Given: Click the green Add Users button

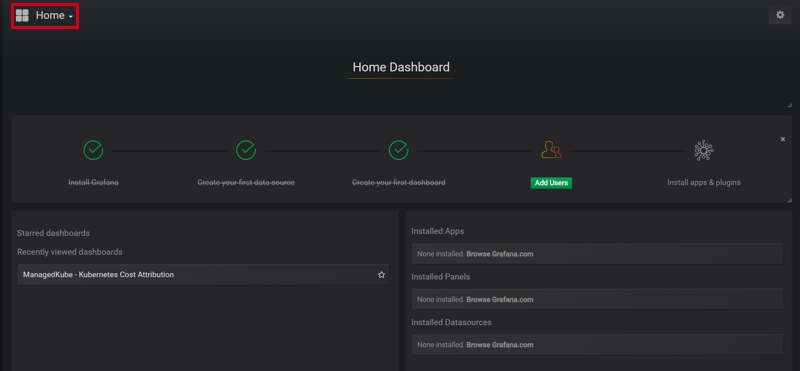Looking at the screenshot, I should click(x=551, y=183).
